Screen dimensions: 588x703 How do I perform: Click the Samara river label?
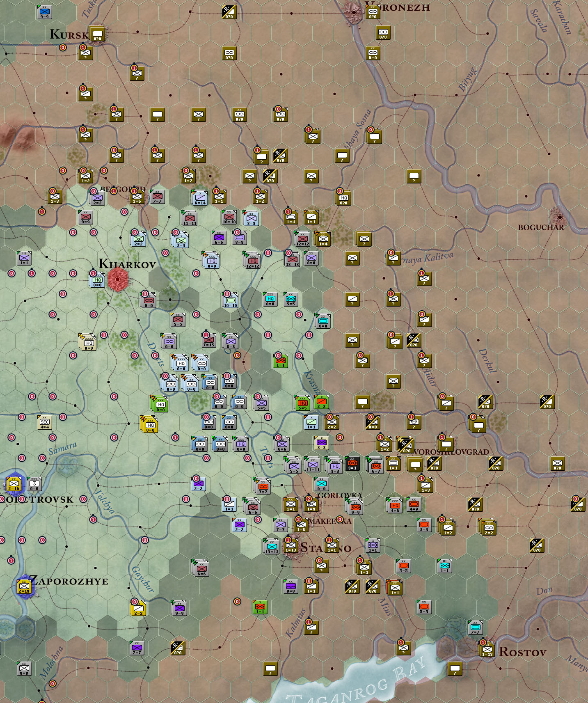point(62,448)
